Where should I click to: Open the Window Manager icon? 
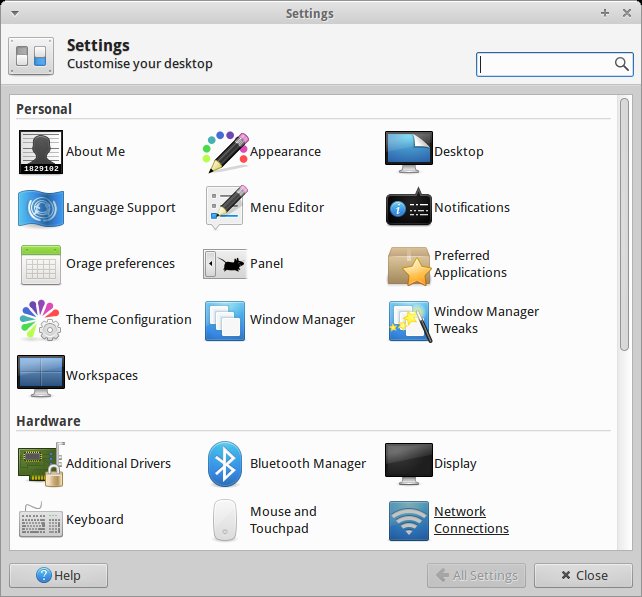click(225, 321)
